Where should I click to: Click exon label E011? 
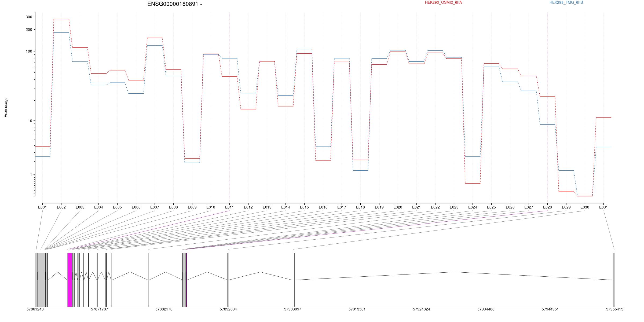coord(229,207)
